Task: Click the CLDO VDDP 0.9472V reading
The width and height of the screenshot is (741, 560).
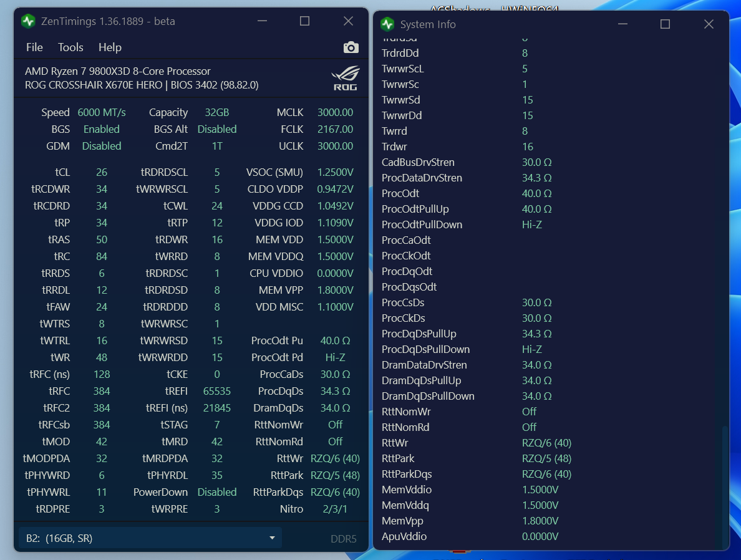Action: click(335, 189)
